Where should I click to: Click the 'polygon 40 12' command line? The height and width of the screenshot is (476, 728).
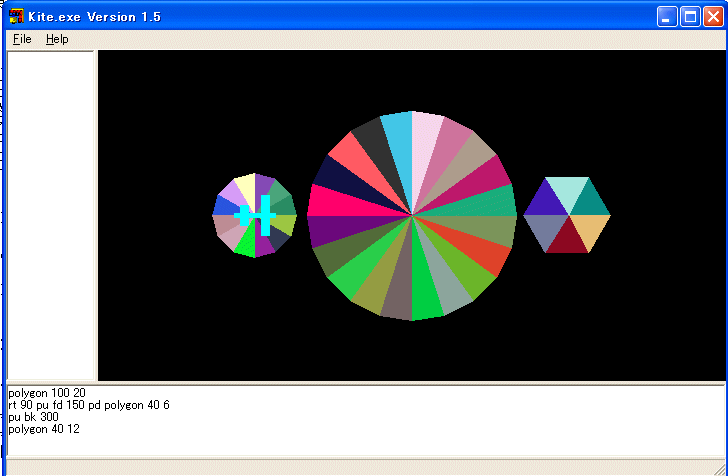(44, 429)
